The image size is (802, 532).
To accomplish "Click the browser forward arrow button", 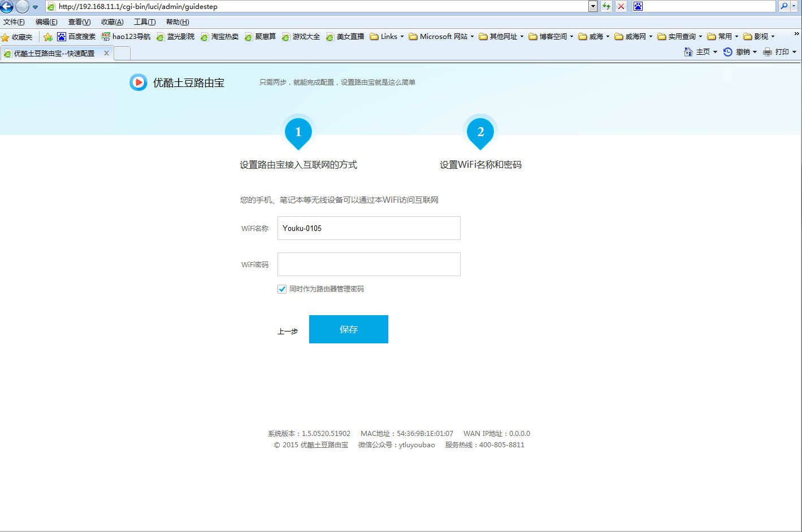I will 22,7.
